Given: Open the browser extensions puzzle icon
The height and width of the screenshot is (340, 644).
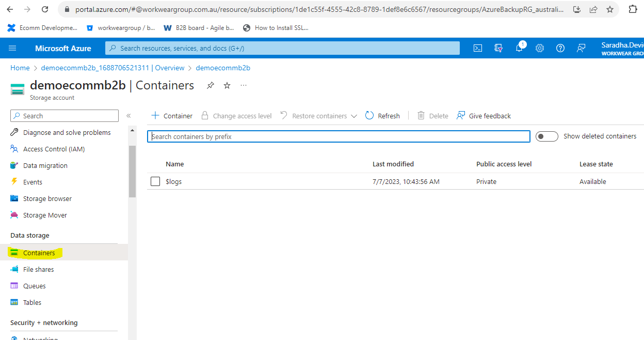Looking at the screenshot, I should click(633, 9).
